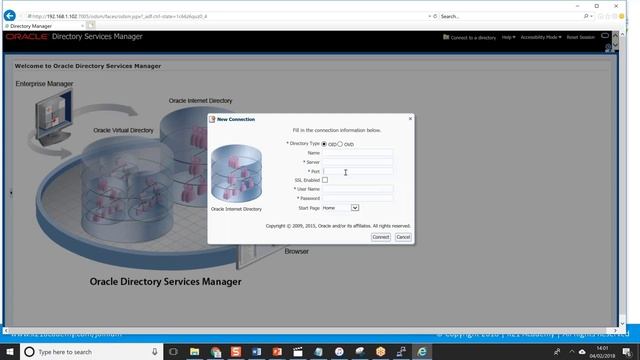This screenshot has width=640, height=360.
Task: Cancel the New Connection dialog
Action: coord(403,237)
